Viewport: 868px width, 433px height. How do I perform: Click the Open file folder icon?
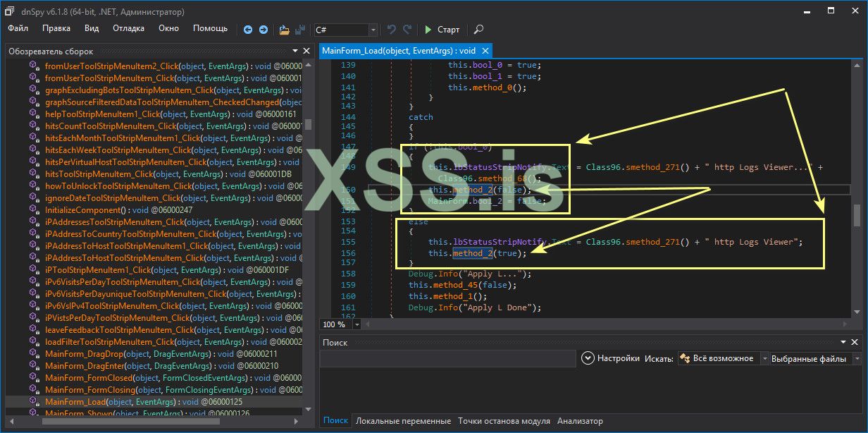284,30
